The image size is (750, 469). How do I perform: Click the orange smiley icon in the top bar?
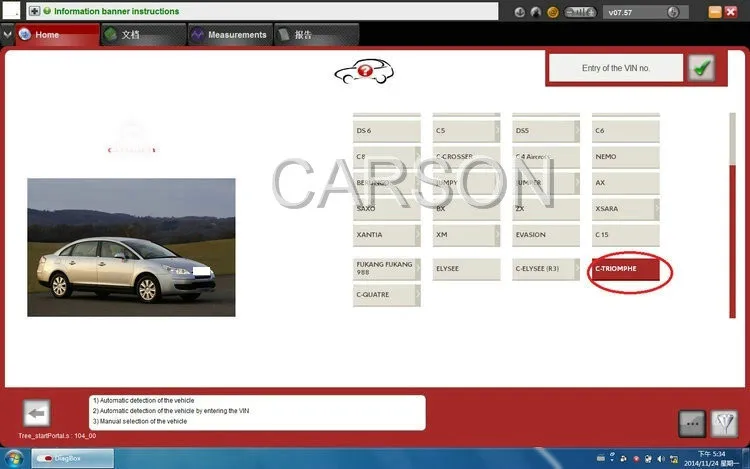(x=552, y=12)
